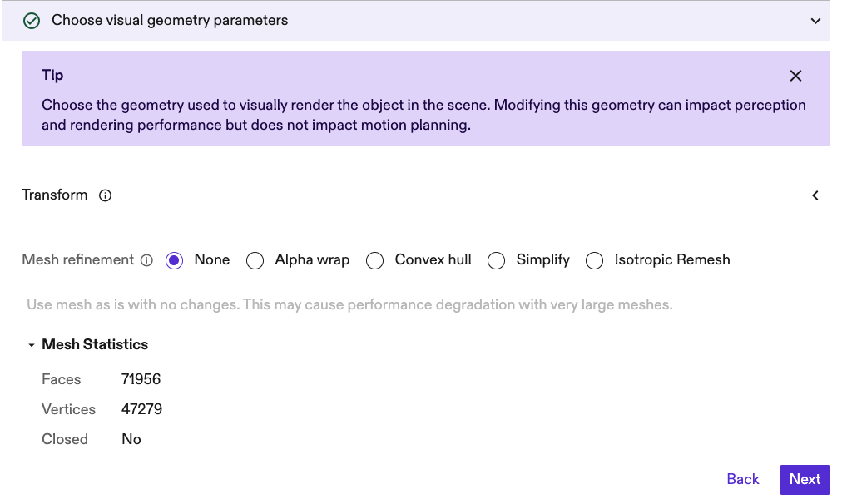This screenshot has width=842, height=504.
Task: Click the green checkmark step status icon
Action: [x=32, y=21]
